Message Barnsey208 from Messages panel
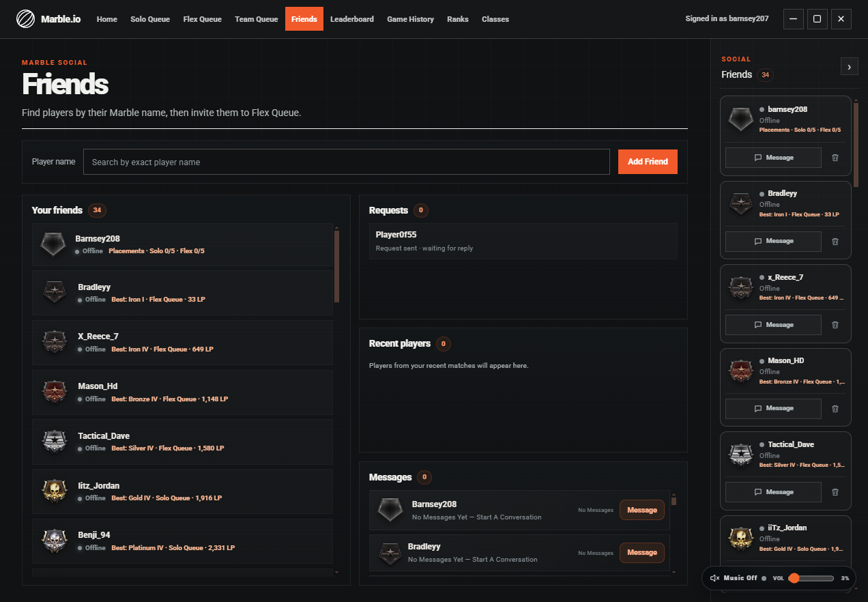Screen dimensions: 868x602 click(x=642, y=510)
